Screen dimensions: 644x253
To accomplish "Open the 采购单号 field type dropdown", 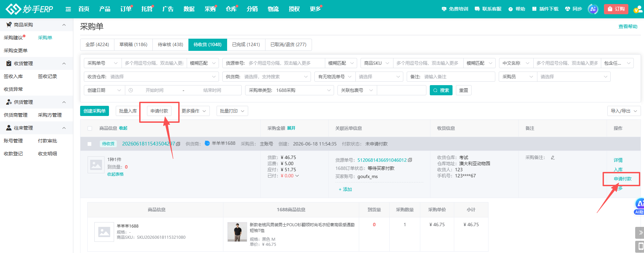I will pyautogui.click(x=103, y=63).
